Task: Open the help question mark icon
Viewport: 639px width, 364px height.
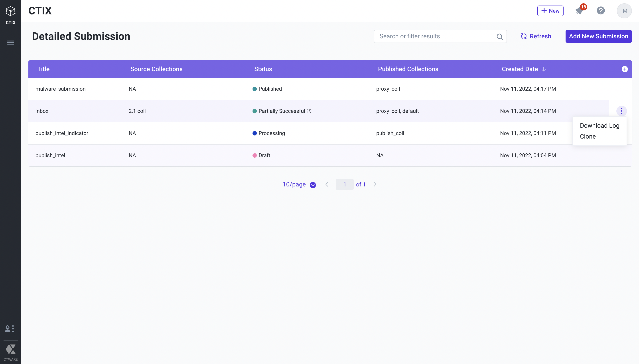Action: 600,10
